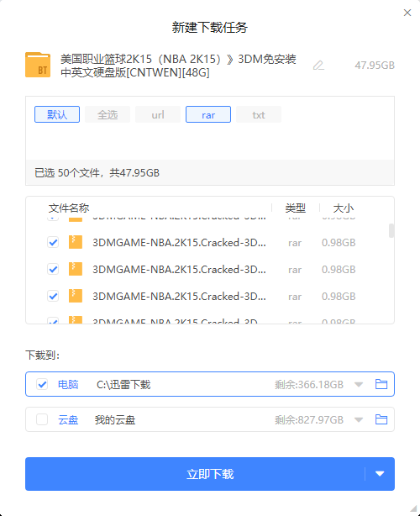Viewport: 420px width, 516px height.
Task: Toggle the rar file filter
Action: [x=208, y=114]
